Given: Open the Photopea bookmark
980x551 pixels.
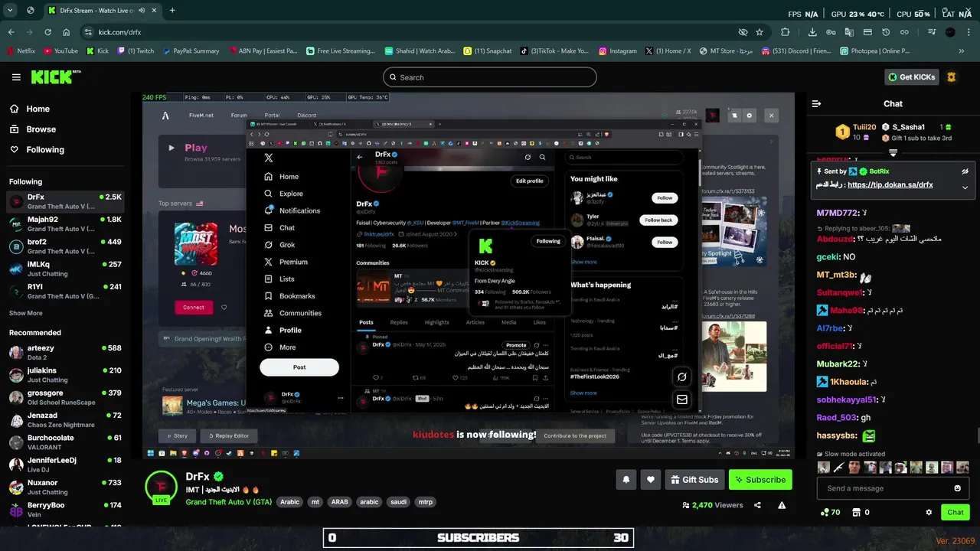Looking at the screenshot, I should pos(874,51).
